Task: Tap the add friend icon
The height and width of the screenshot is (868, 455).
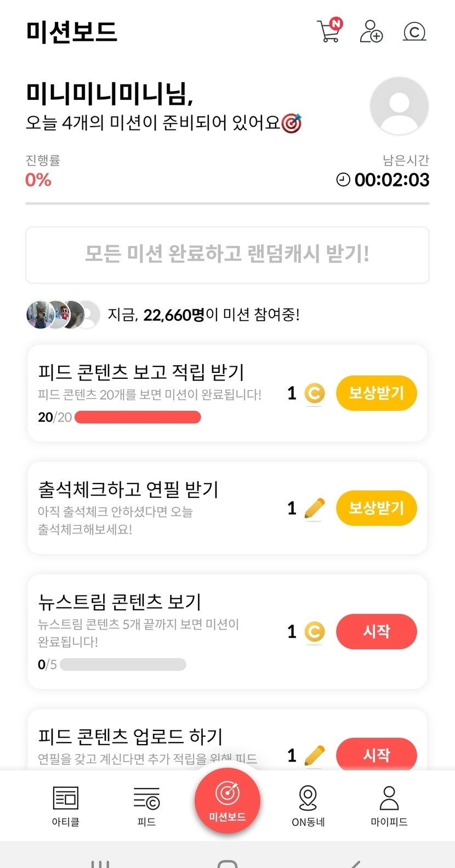Action: click(x=371, y=31)
